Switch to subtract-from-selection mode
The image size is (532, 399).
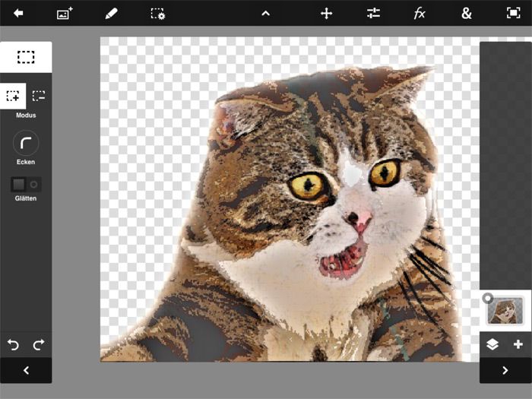coord(39,96)
